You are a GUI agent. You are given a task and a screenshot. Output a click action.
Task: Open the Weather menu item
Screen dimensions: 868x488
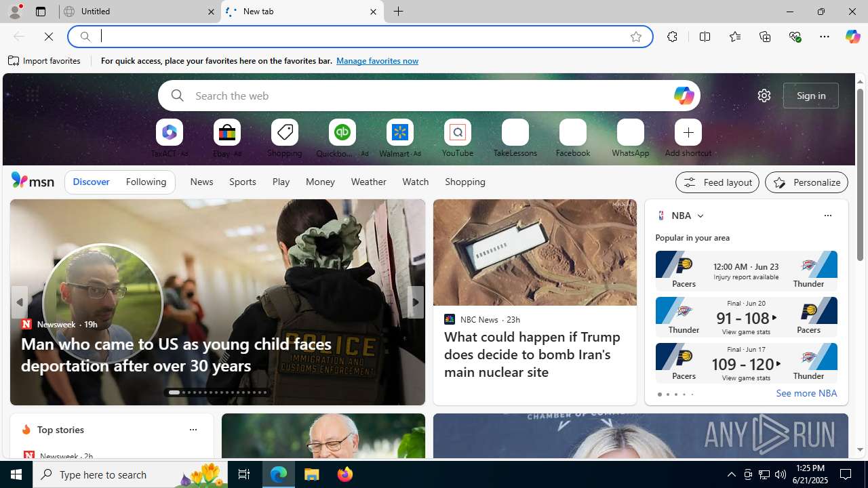pyautogui.click(x=368, y=182)
